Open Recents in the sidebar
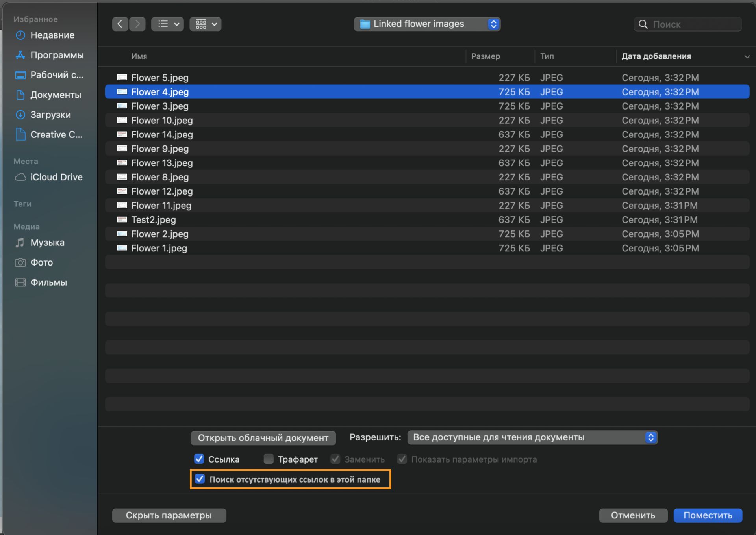This screenshot has height=535, width=756. (52, 35)
